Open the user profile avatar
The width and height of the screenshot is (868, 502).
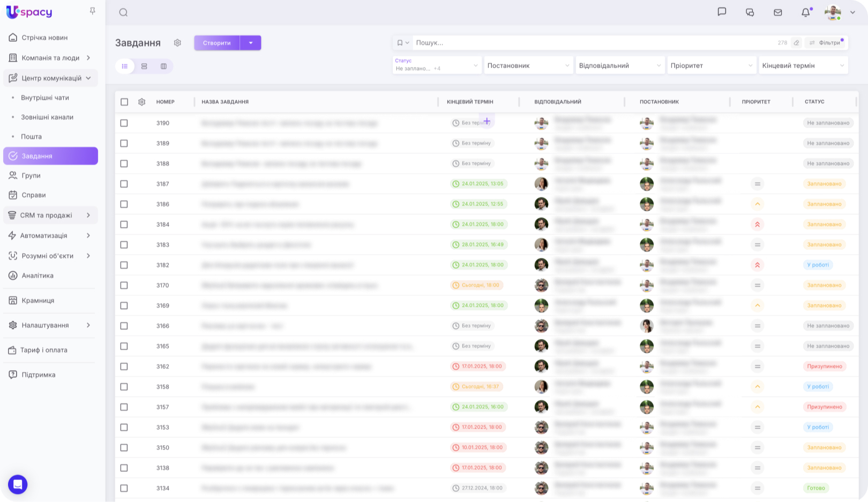coord(833,12)
